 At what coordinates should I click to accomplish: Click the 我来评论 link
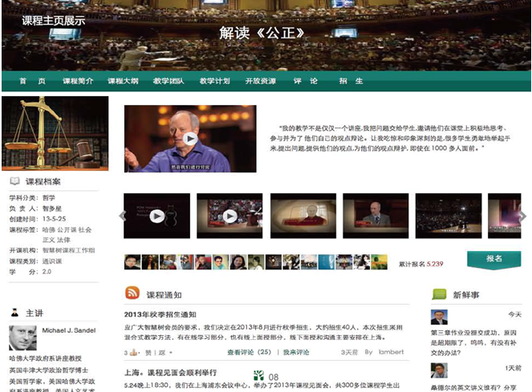click(x=296, y=353)
